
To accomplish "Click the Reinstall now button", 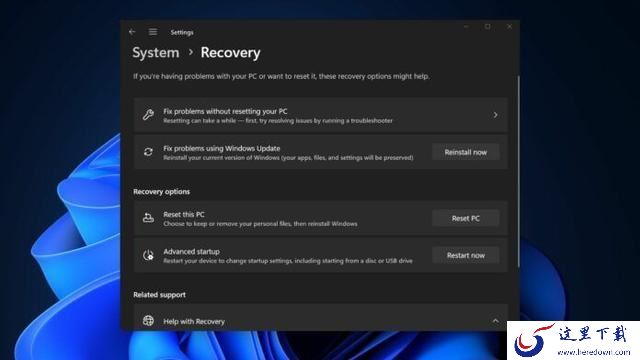I will (466, 152).
